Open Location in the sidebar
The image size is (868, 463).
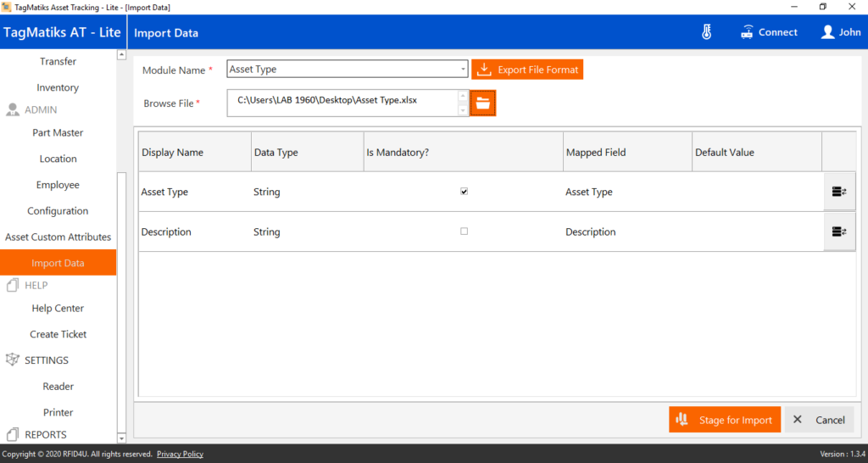point(58,159)
